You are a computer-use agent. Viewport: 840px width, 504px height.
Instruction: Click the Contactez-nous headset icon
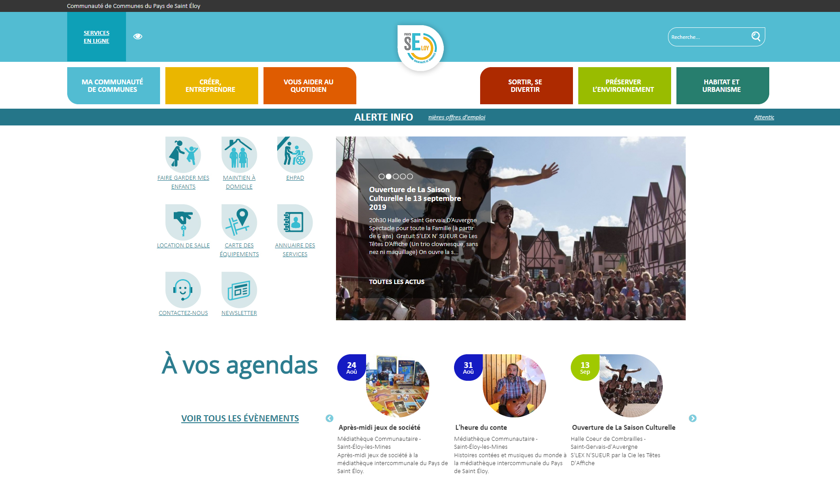(x=183, y=290)
